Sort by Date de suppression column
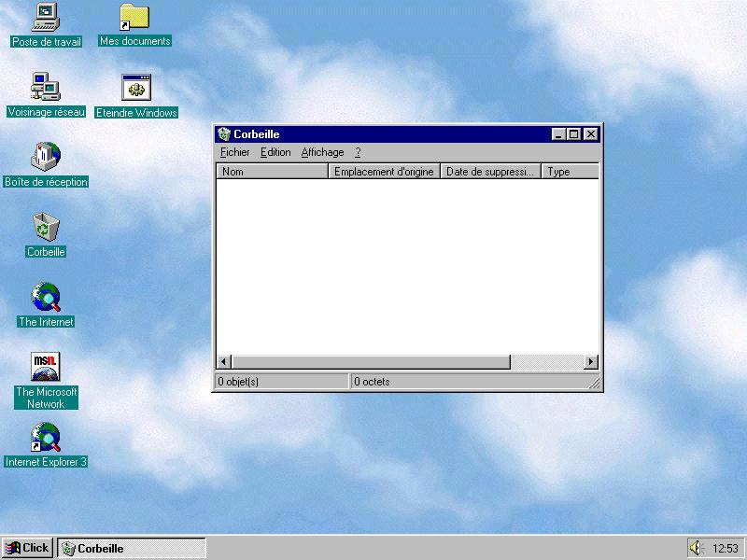Screen dimensions: 747x560 click(x=490, y=172)
